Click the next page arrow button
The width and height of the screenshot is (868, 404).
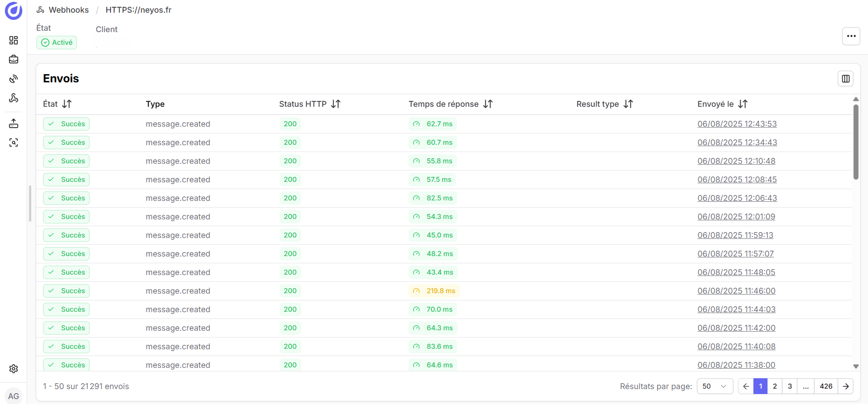click(845, 386)
